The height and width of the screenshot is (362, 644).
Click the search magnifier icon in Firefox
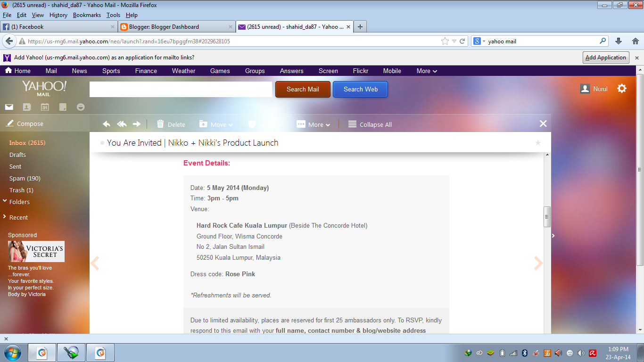(603, 41)
